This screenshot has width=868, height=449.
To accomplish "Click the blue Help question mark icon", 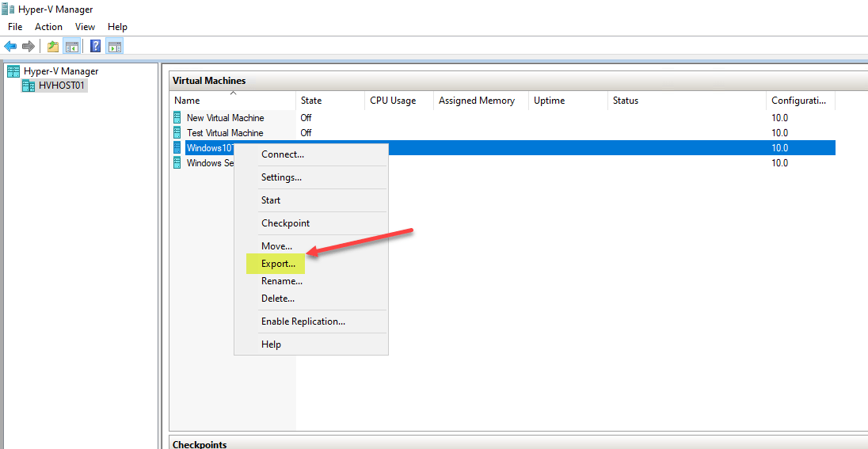I will pyautogui.click(x=96, y=47).
